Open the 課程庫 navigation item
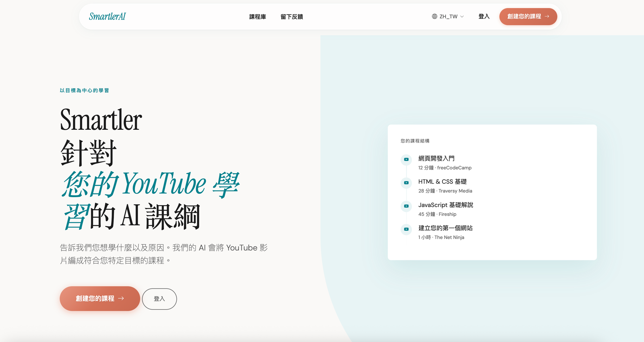Image resolution: width=644 pixels, height=342 pixels. click(x=257, y=17)
